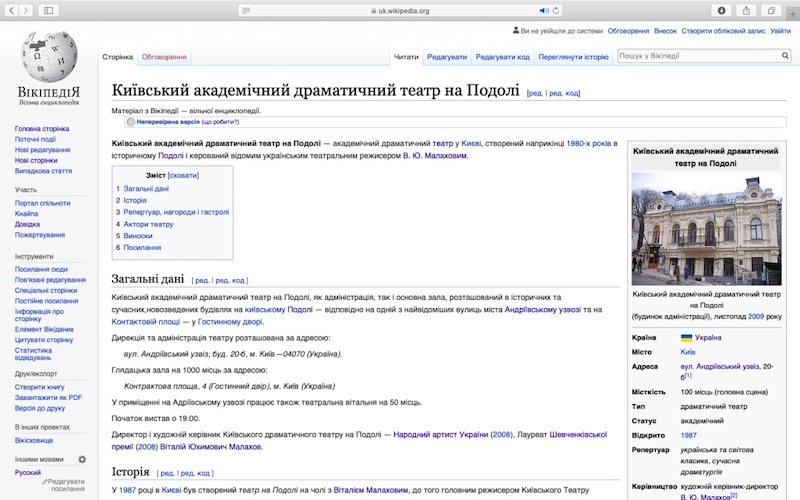
Task: Open the Редагувати tab
Action: tap(447, 57)
